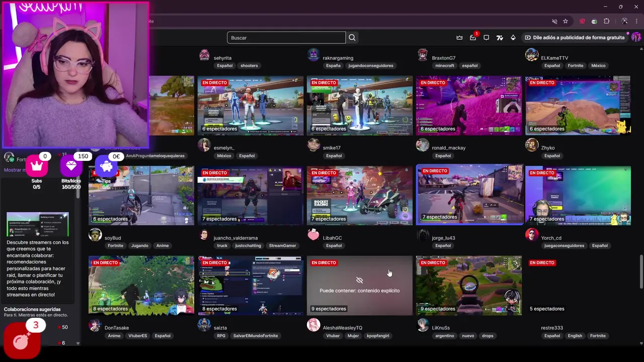Open the browser extensions puzzle icon
Viewport: 644px width, 362px height.
tap(606, 21)
